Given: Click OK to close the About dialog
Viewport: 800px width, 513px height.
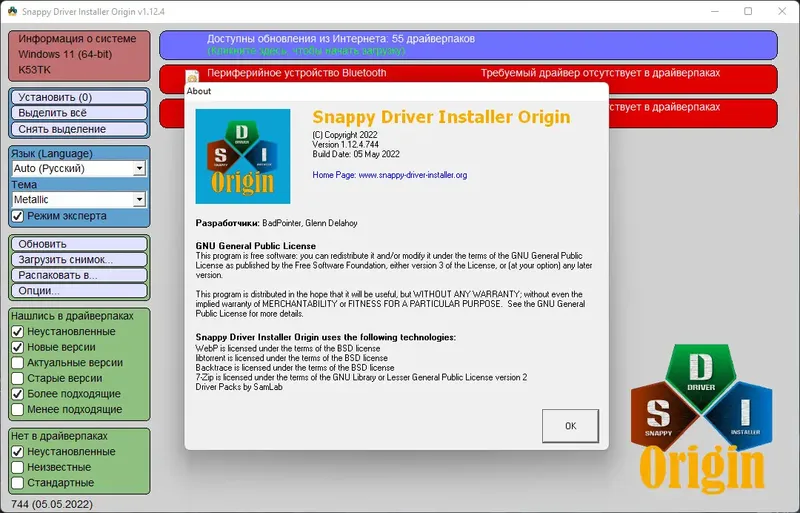Looking at the screenshot, I should (570, 426).
